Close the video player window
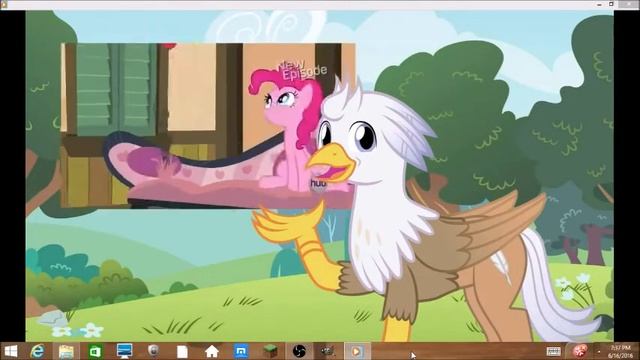Screen dimensions: 640x360 coord(629,4)
